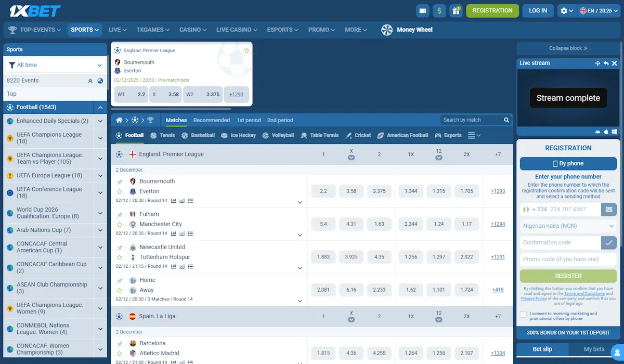
Task: Toggle the X column checkmark for Premier League
Action: 351,157
